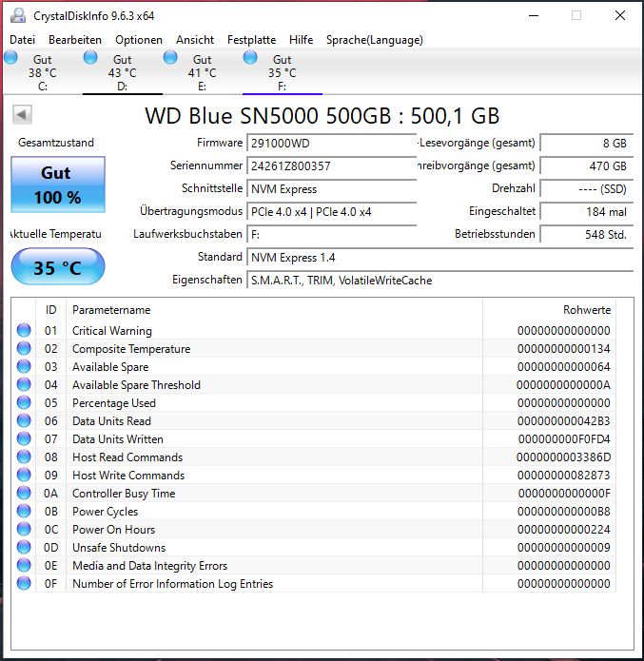Select drive C: health status icon
The height and width of the screenshot is (661, 644).
(x=10, y=57)
